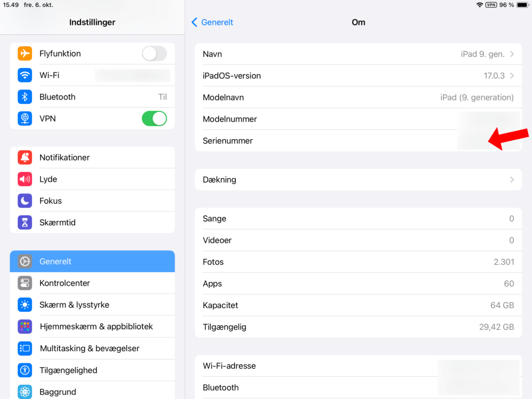The width and height of the screenshot is (532, 399).
Task: Tap the clock 15.49
Action: click(11, 5)
